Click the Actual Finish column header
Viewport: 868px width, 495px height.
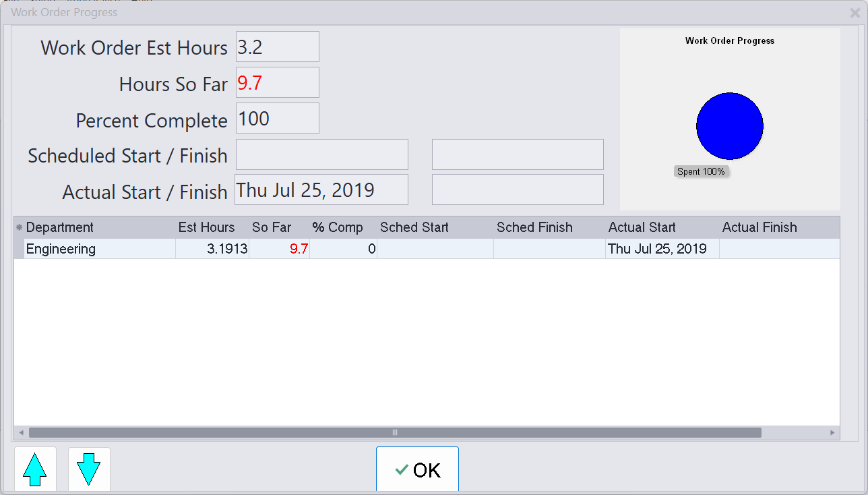[x=759, y=227]
